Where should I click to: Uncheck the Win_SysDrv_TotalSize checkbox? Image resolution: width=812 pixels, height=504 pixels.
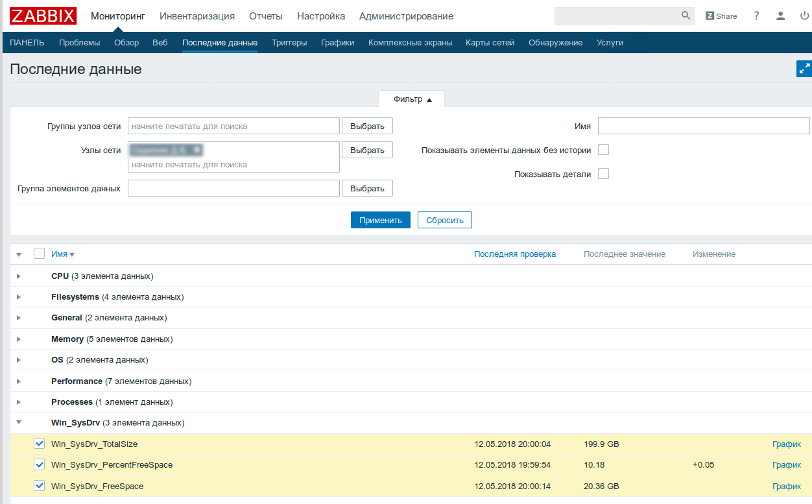tap(39, 444)
